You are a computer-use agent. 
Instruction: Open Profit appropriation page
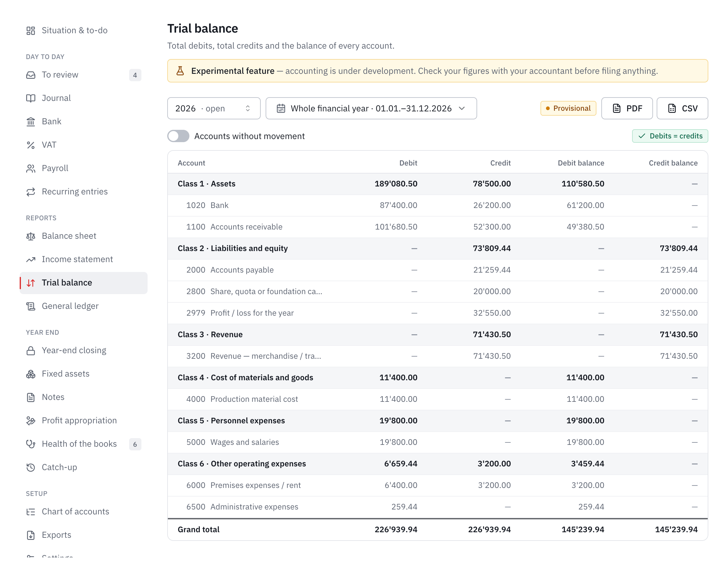click(84, 420)
